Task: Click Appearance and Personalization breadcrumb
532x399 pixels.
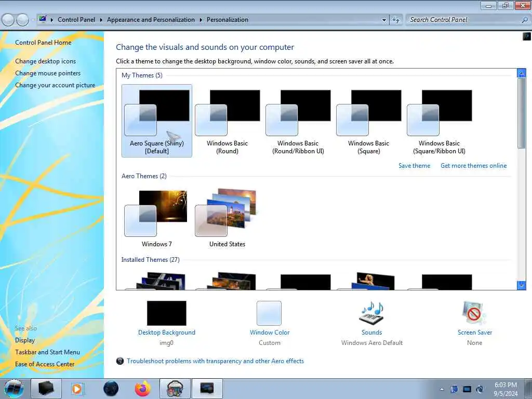Action: click(x=151, y=20)
